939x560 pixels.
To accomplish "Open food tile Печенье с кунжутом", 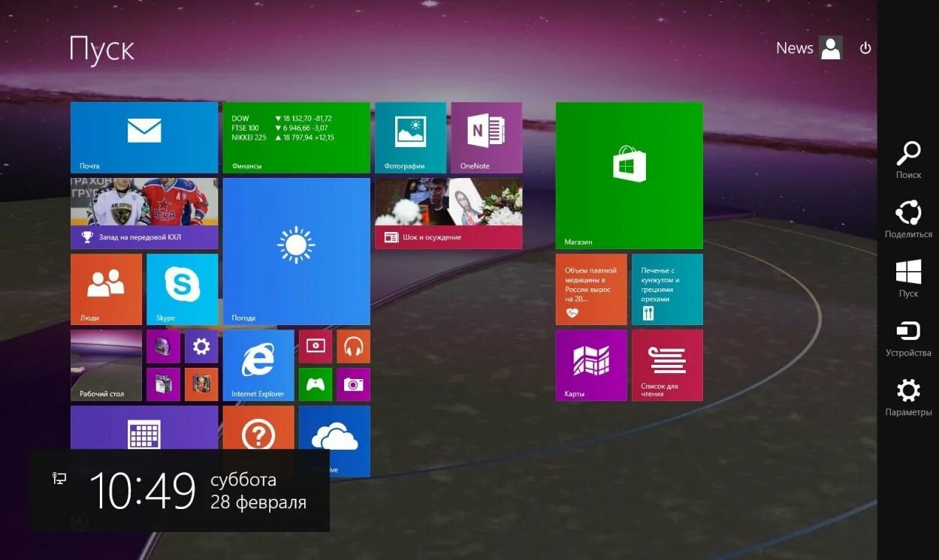I will 667,289.
